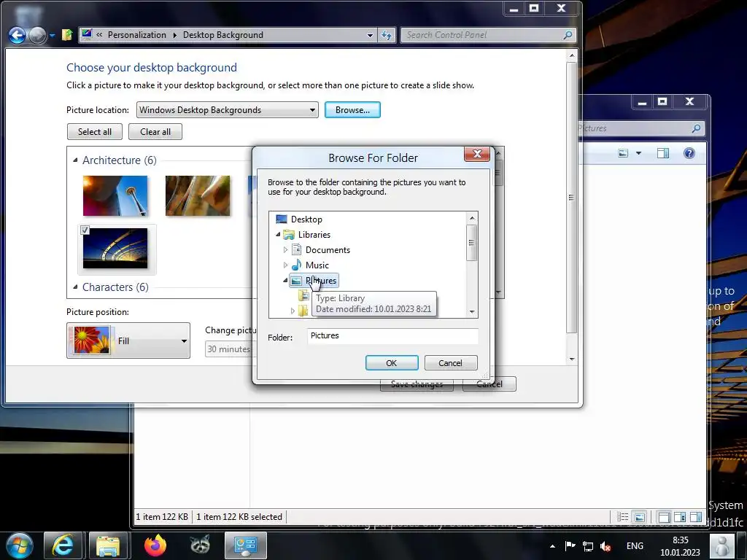The height and width of the screenshot is (560, 747).
Task: Uncheck the arched bridge wallpaper checkbox
Action: click(x=85, y=230)
